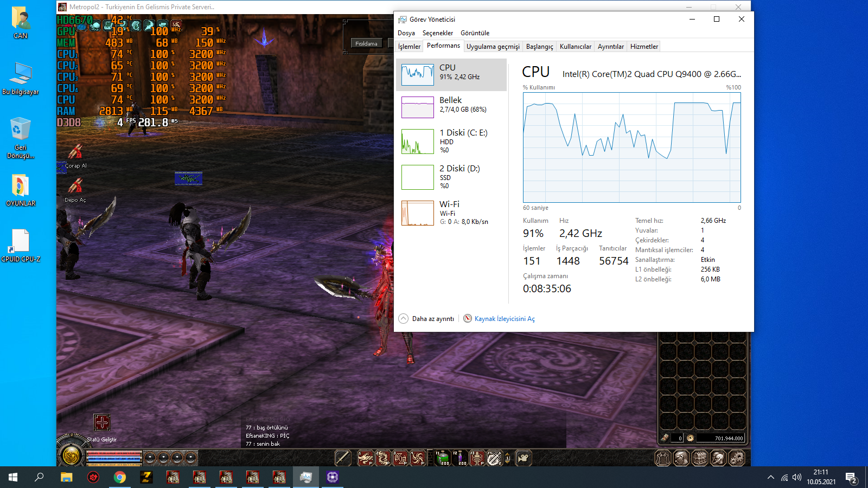Click the Çorap Al scroll icon in game
The image size is (868, 488).
click(75, 151)
